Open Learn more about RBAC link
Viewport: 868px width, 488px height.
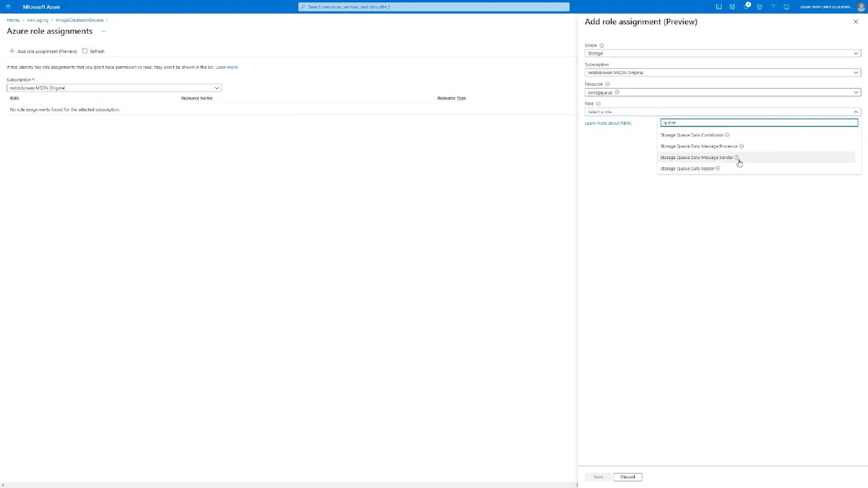[x=608, y=123]
